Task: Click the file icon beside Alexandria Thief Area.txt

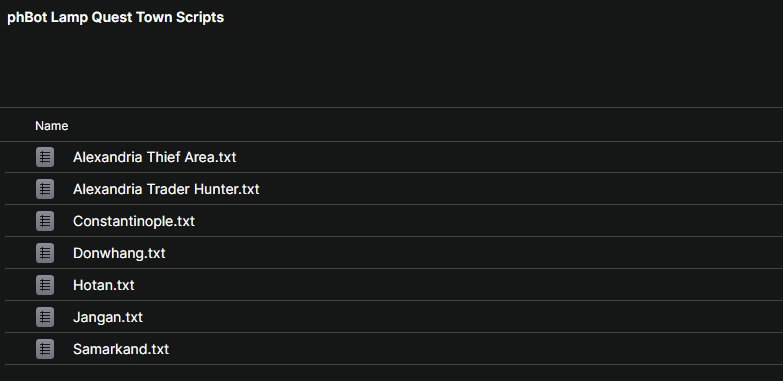Action: (45, 157)
